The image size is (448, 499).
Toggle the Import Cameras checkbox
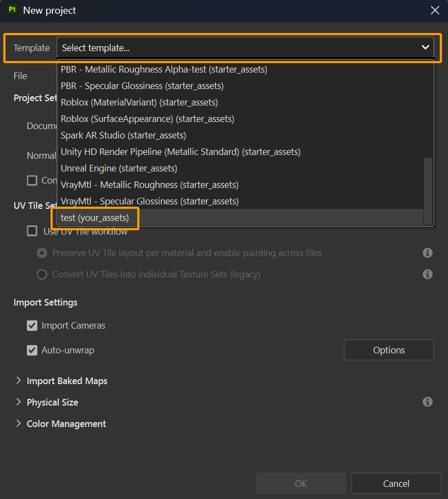click(x=32, y=325)
